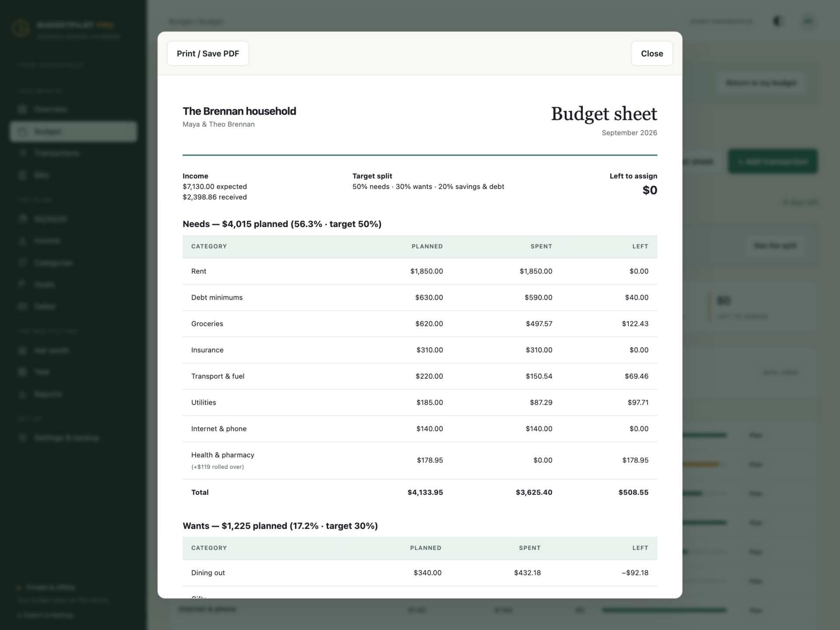Click the 'Health & pharmacy' category label
The height and width of the screenshot is (630, 840).
tap(223, 455)
